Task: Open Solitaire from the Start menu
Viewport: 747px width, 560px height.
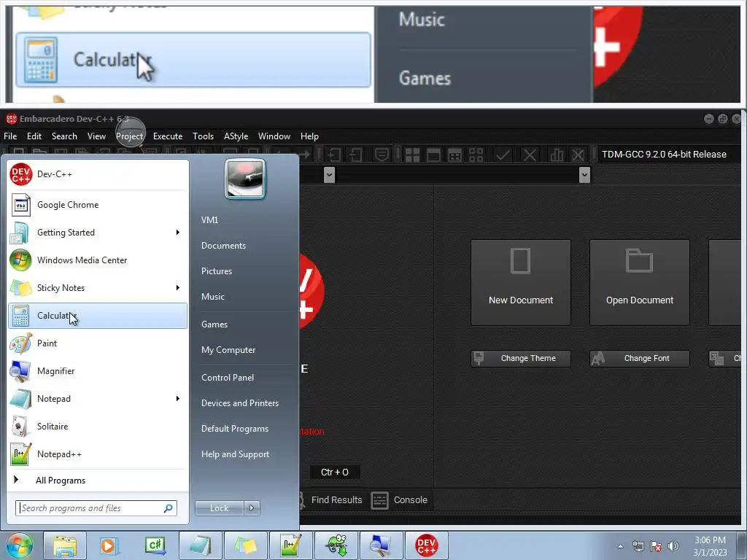Action: coord(98,426)
